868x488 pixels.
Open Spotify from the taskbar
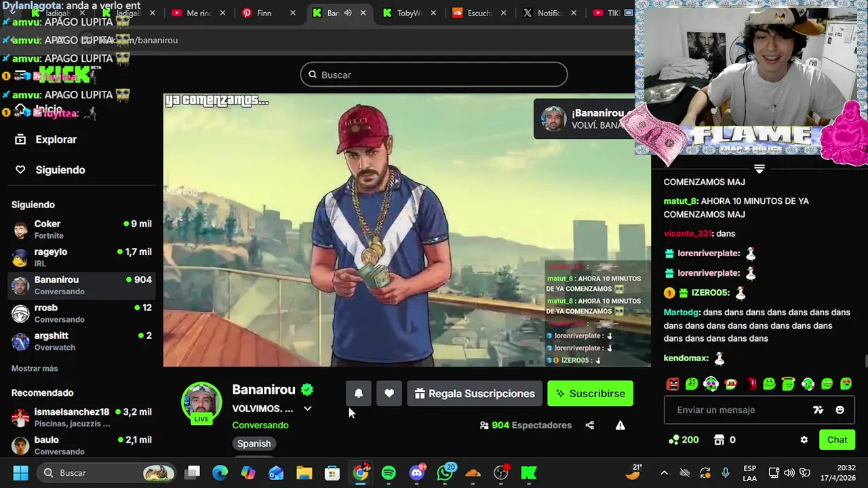389,473
